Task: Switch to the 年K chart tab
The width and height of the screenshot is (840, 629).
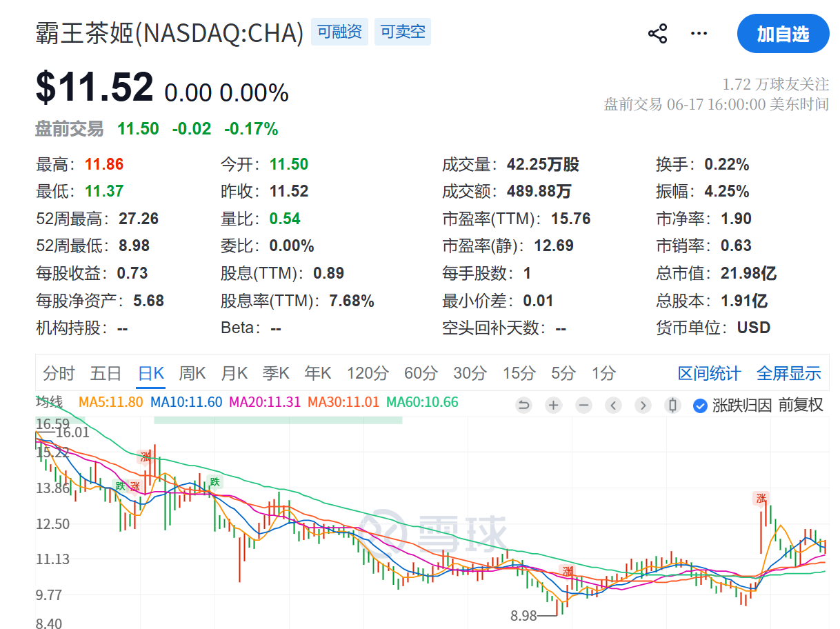Action: click(318, 373)
